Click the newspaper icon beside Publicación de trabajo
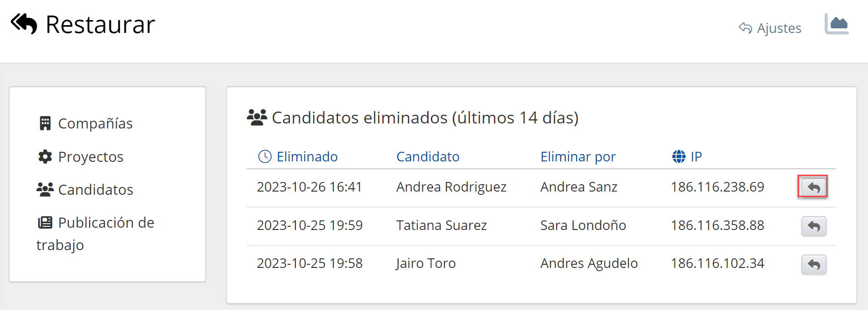 click(x=45, y=223)
